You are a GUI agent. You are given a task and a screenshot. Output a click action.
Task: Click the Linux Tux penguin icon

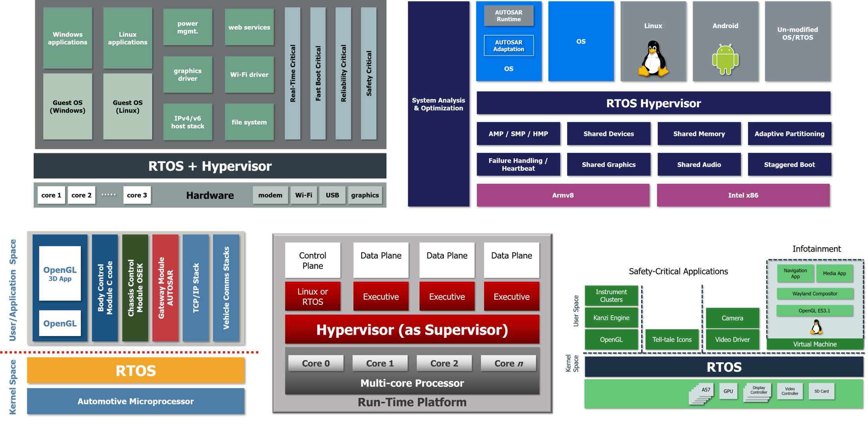point(653,59)
